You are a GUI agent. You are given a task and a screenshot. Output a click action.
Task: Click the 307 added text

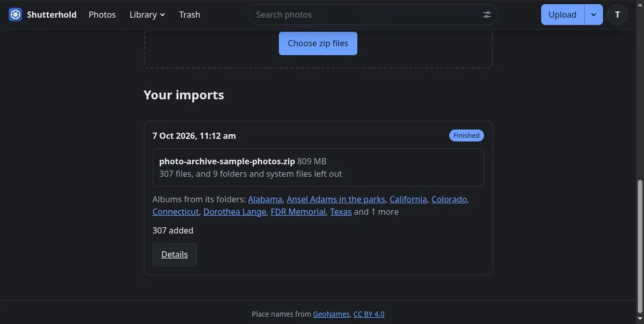click(x=173, y=230)
